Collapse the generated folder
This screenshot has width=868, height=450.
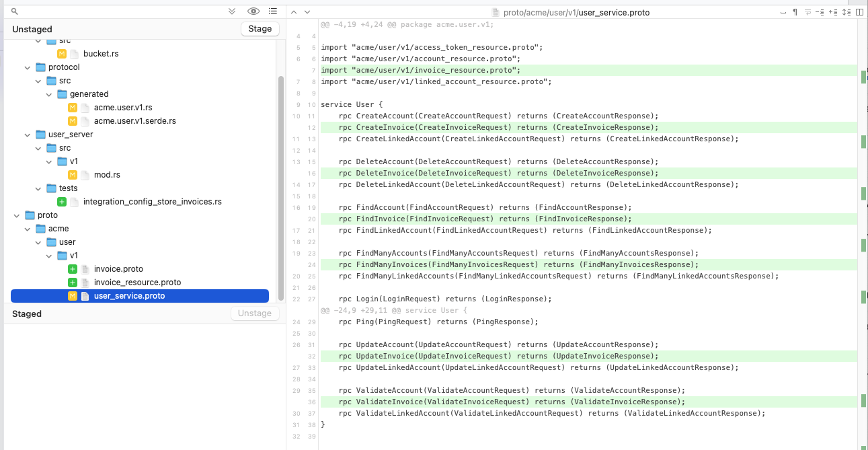coord(49,94)
